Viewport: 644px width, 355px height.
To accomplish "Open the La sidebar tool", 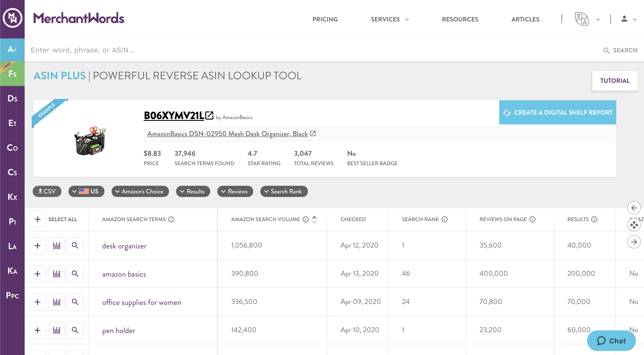I will [x=12, y=246].
